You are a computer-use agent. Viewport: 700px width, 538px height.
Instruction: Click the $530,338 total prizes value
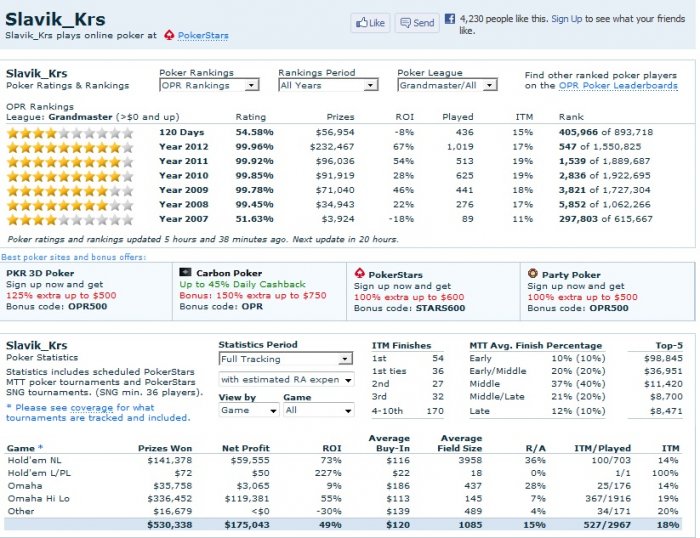pyautogui.click(x=170, y=525)
